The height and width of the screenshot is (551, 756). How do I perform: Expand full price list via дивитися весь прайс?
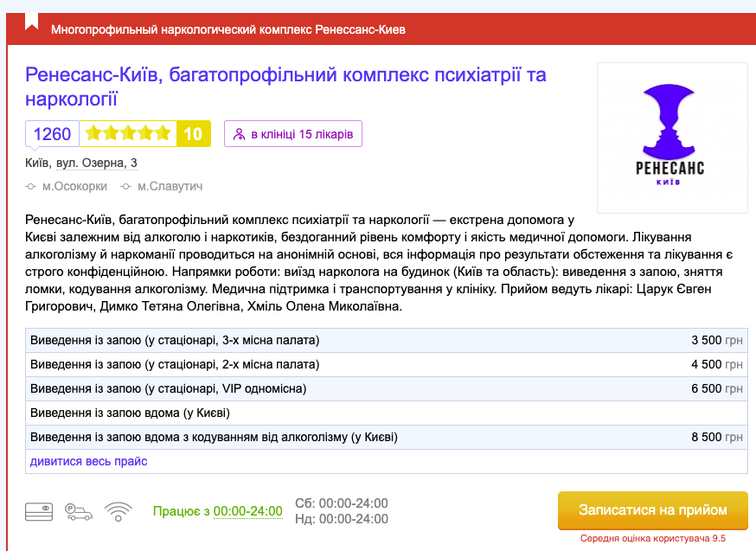[88, 461]
